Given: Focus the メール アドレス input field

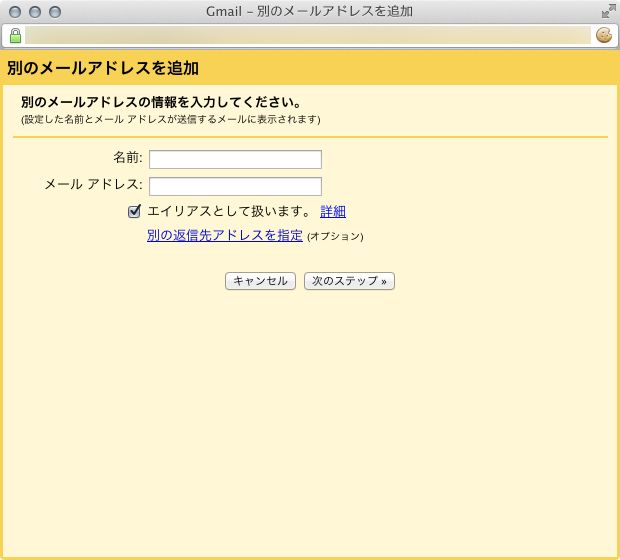Looking at the screenshot, I should point(235,186).
